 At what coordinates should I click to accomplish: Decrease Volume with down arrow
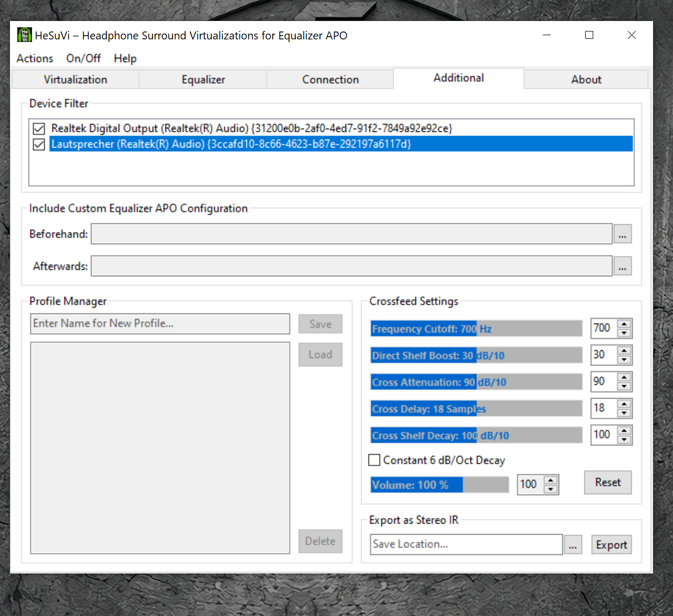pyautogui.click(x=551, y=489)
